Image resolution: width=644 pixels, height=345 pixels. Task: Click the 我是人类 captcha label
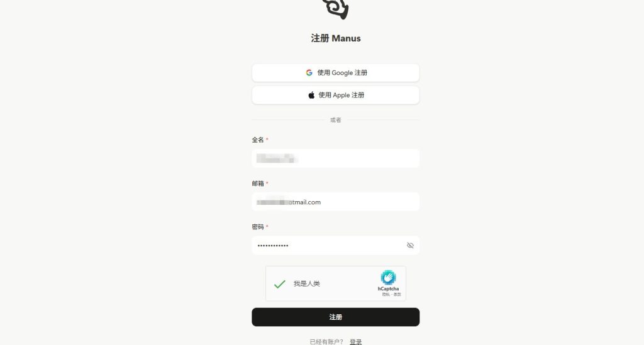[306, 283]
